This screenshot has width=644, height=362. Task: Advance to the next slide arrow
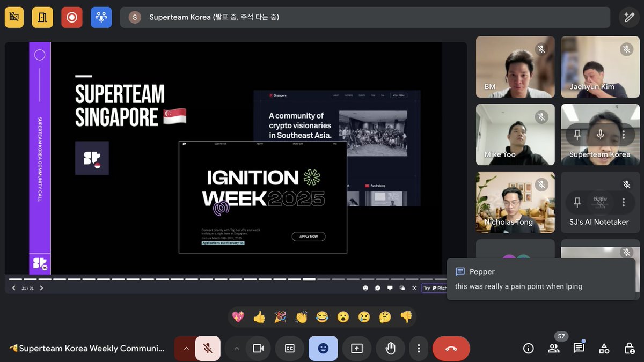(41, 288)
